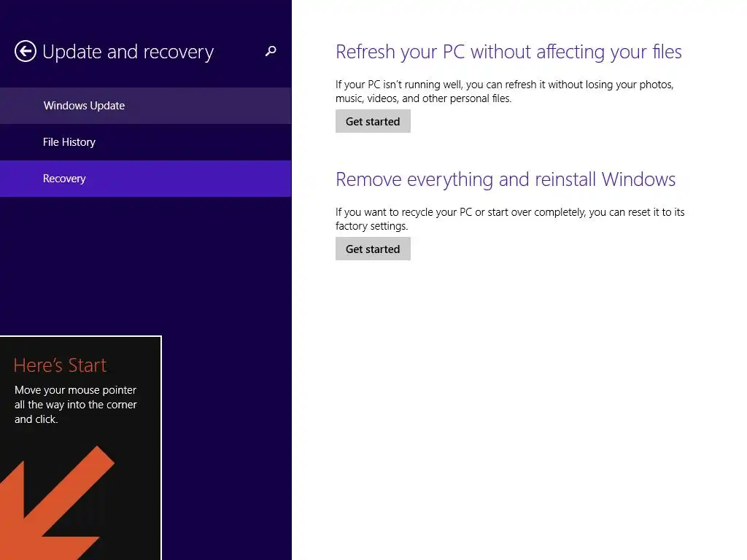
Task: Click the 'Refresh your PC without affecting your files' heading
Action: pos(508,52)
